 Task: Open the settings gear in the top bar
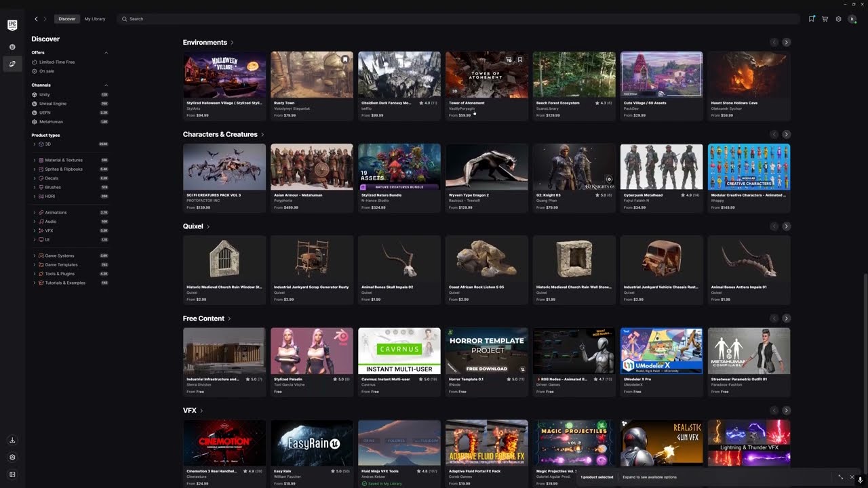(838, 19)
